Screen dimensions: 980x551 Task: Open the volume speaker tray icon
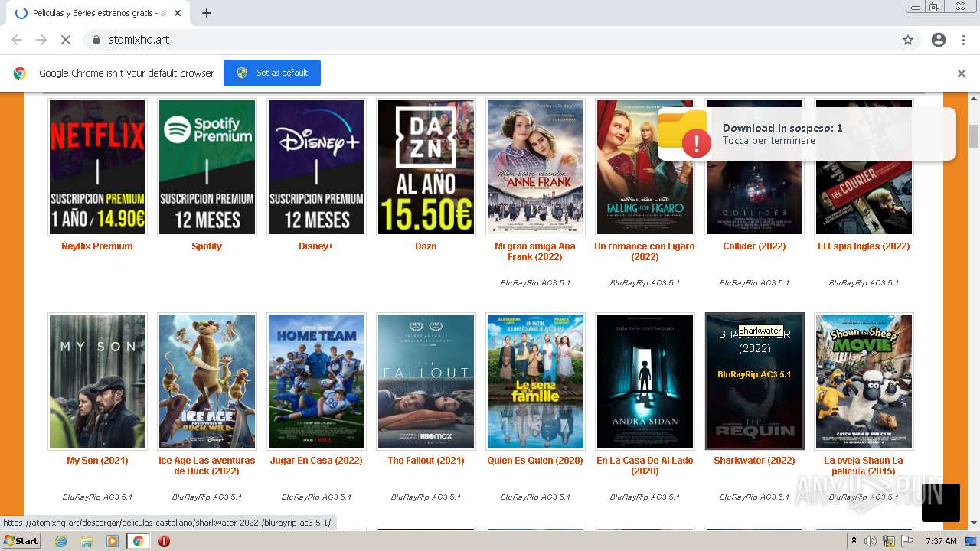tap(870, 541)
